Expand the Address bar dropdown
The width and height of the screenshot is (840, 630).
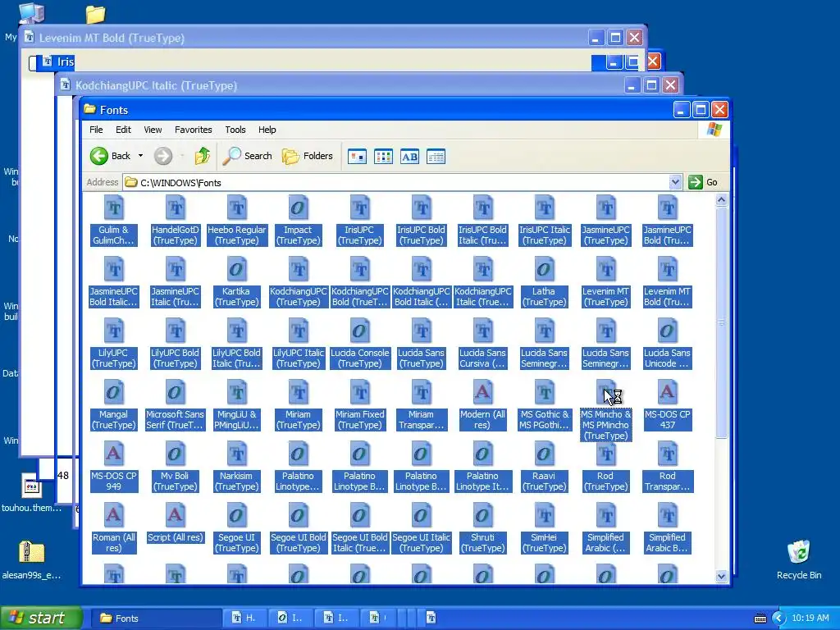coord(675,182)
